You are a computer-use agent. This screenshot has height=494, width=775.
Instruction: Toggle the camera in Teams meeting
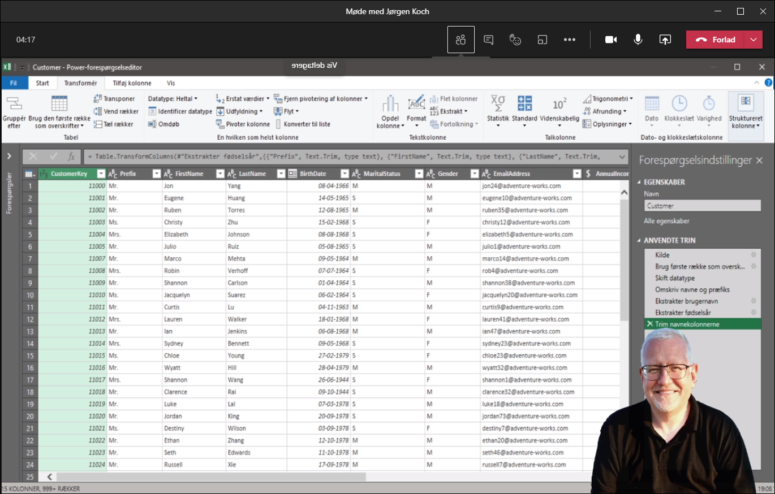[x=611, y=40]
